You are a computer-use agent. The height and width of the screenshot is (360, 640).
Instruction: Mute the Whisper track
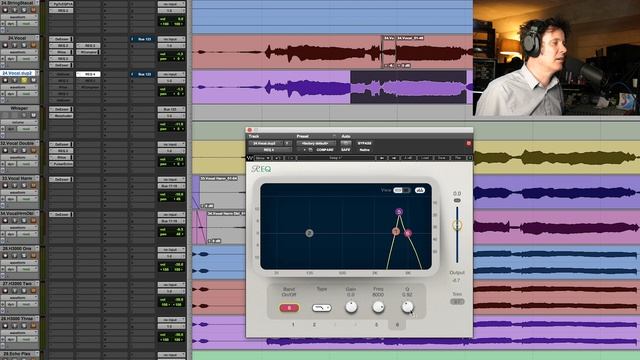33,115
